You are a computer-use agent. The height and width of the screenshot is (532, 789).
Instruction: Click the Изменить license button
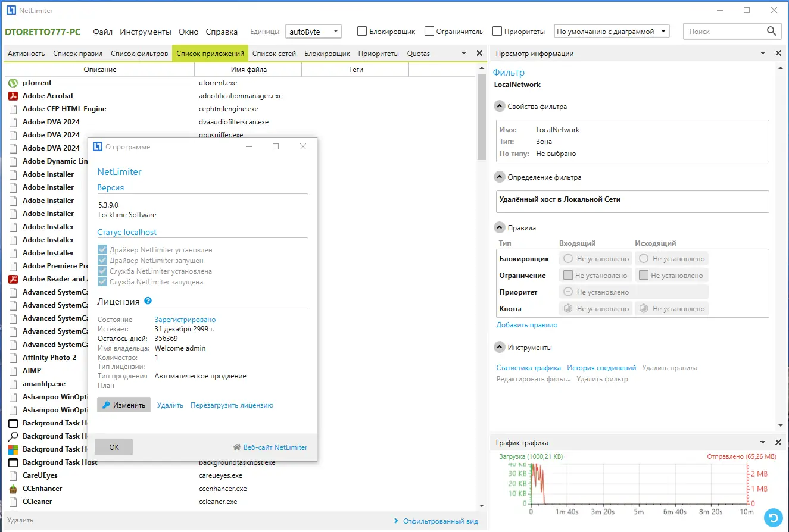124,405
